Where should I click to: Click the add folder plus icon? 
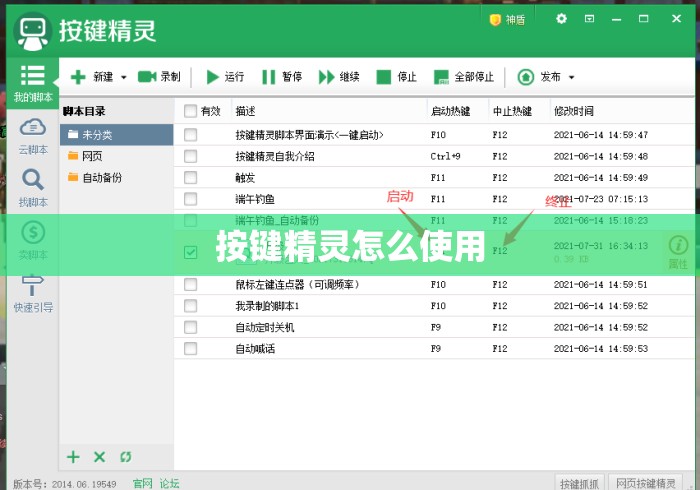click(73, 457)
